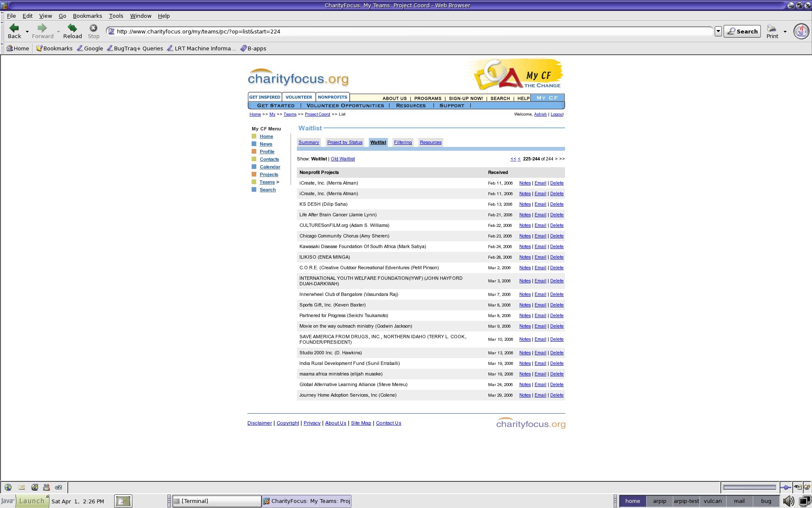Open the Forward history dropdown arrow
Image resolution: width=812 pixels, height=508 pixels.
[58, 32]
